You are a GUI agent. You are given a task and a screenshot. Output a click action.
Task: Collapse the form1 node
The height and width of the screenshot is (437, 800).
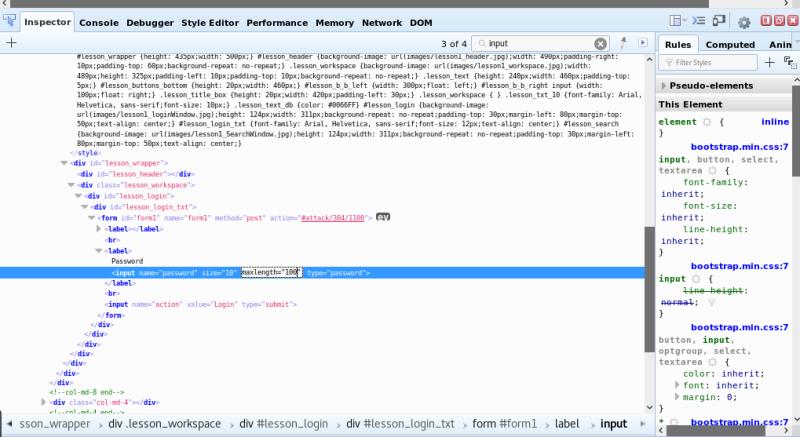coord(92,218)
